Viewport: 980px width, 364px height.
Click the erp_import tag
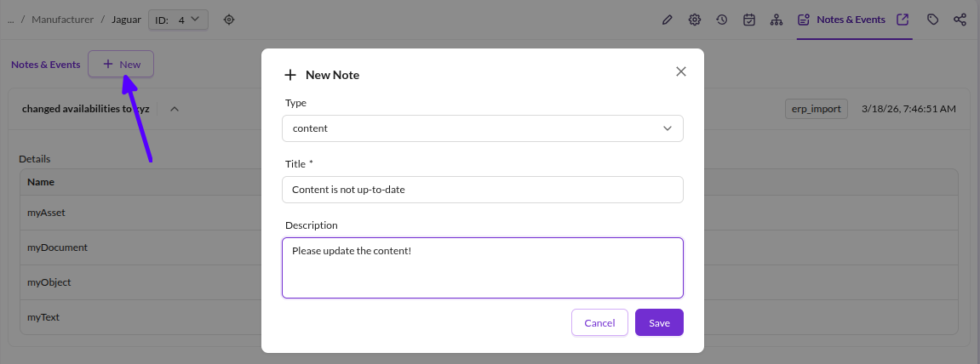[817, 109]
